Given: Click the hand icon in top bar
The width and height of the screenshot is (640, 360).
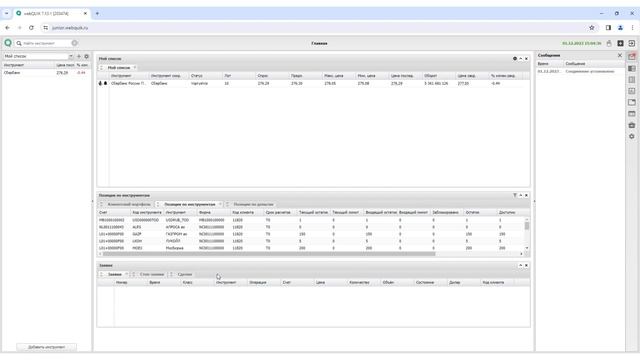Looking at the screenshot, I should click(x=609, y=43).
